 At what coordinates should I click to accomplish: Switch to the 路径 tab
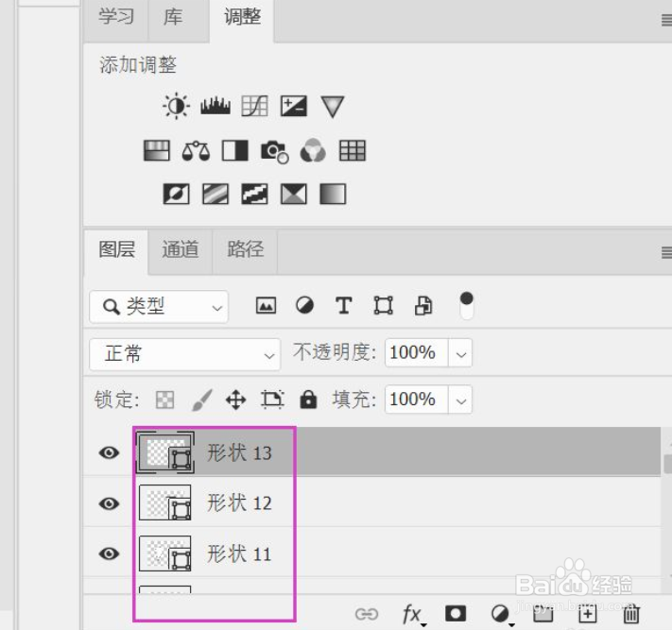point(245,249)
